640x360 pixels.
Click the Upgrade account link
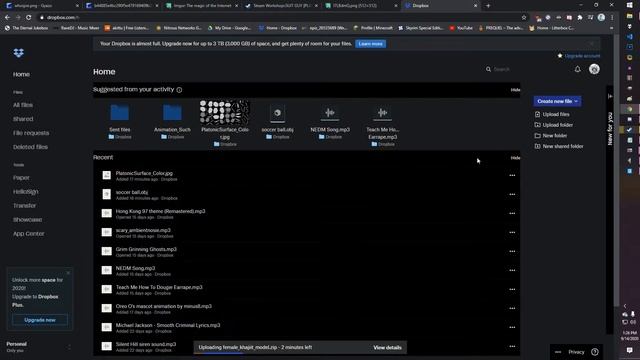pos(582,56)
